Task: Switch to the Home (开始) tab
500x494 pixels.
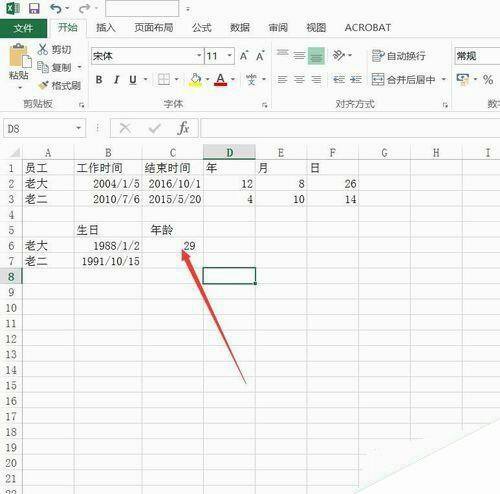Action: [x=67, y=28]
